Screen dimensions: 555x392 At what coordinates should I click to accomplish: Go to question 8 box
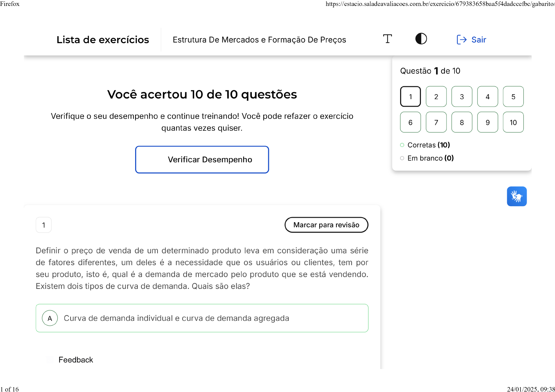pos(462,122)
